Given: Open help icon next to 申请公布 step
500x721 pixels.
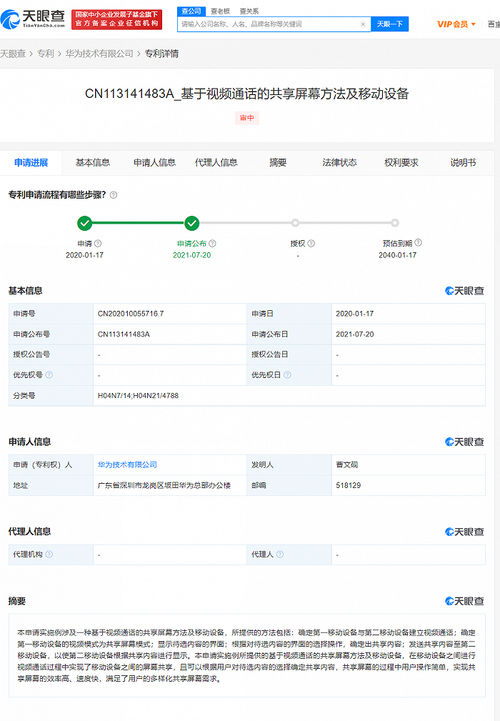Looking at the screenshot, I should (x=213, y=243).
